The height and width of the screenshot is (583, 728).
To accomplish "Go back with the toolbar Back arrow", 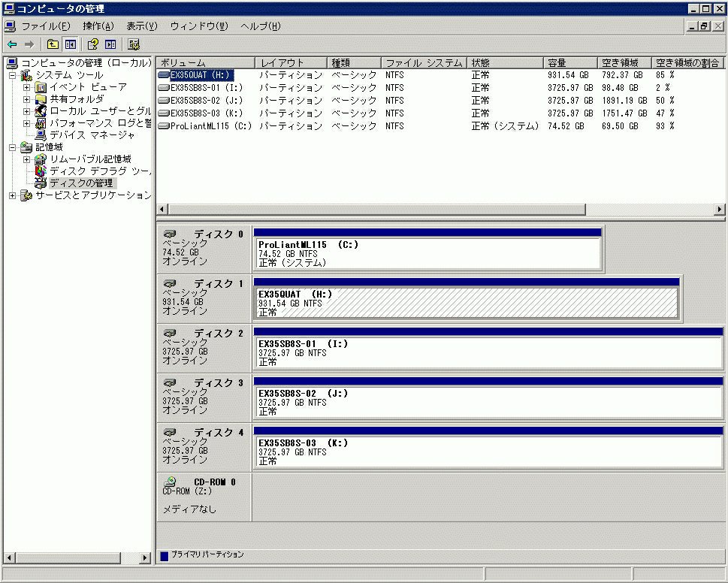I will tap(12, 44).
